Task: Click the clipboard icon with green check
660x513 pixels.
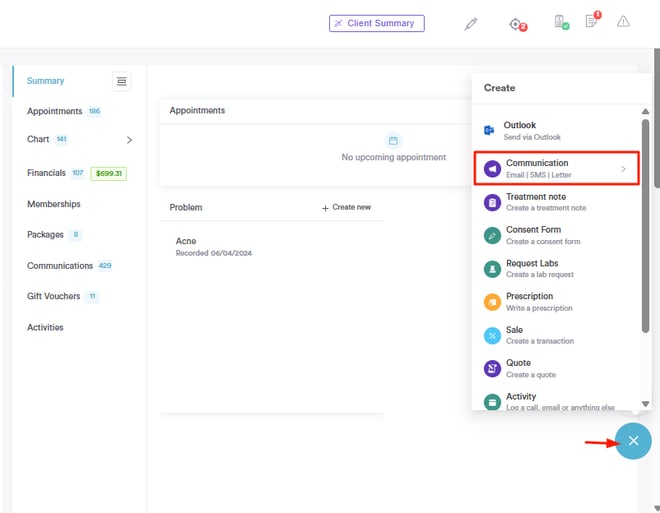Action: pos(561,22)
